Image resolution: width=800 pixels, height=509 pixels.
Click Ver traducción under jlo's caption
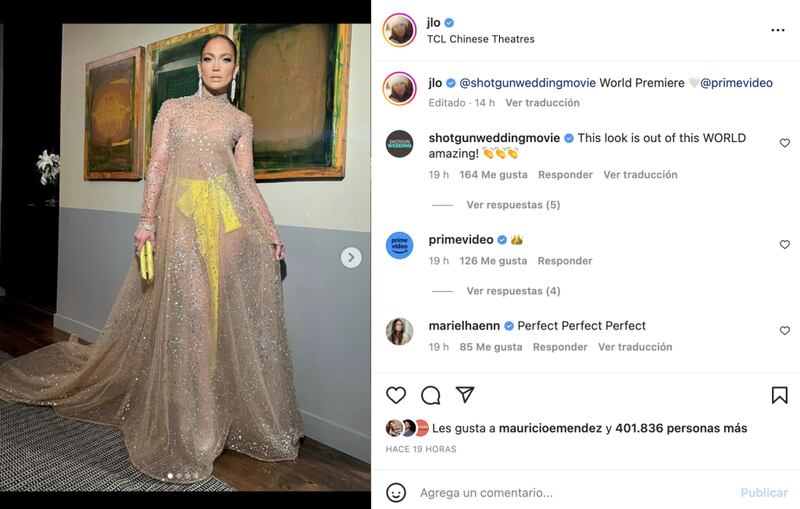(x=542, y=102)
